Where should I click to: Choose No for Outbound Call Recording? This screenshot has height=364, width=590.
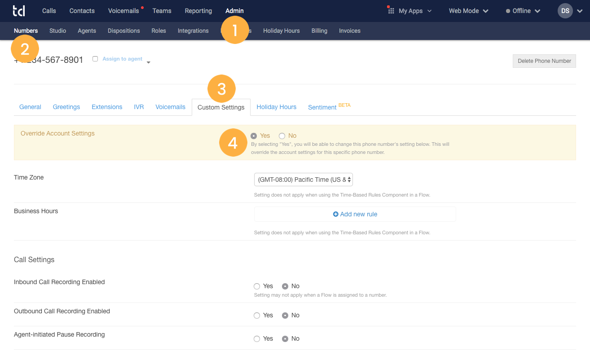[285, 316]
